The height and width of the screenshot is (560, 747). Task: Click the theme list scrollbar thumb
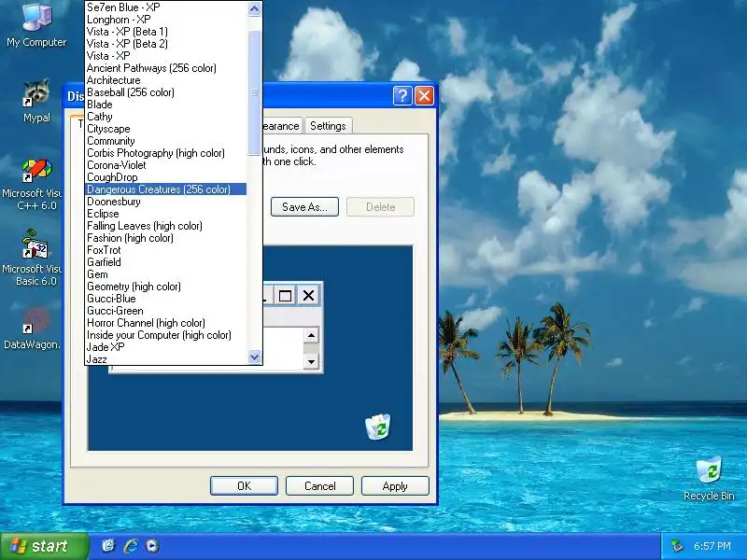(x=254, y=92)
